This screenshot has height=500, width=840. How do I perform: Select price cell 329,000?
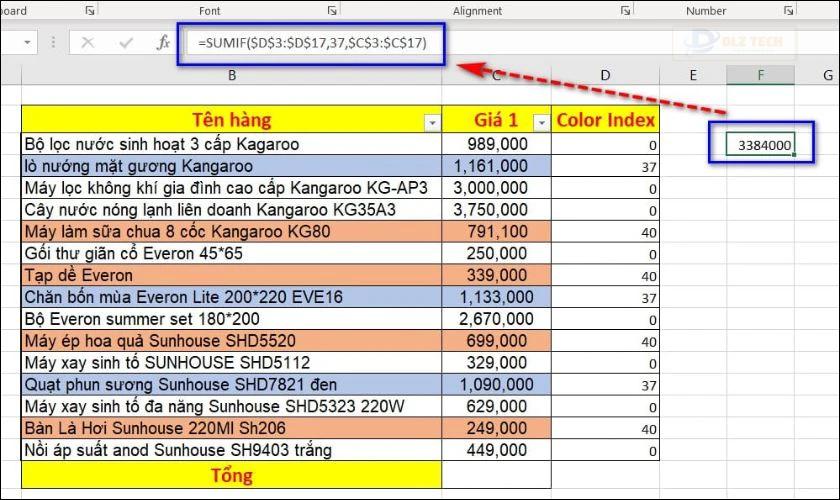point(497,363)
